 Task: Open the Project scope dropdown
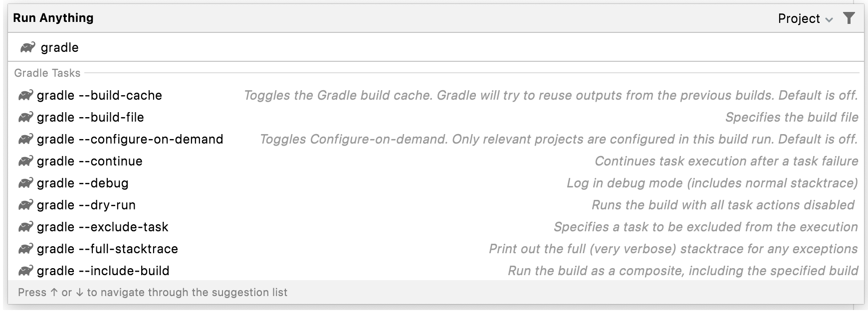click(805, 18)
